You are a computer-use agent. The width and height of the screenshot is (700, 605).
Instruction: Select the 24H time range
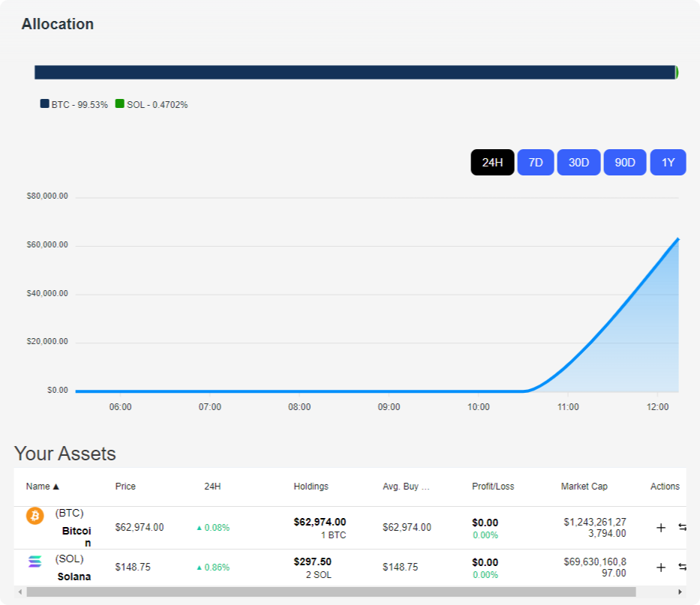click(492, 162)
